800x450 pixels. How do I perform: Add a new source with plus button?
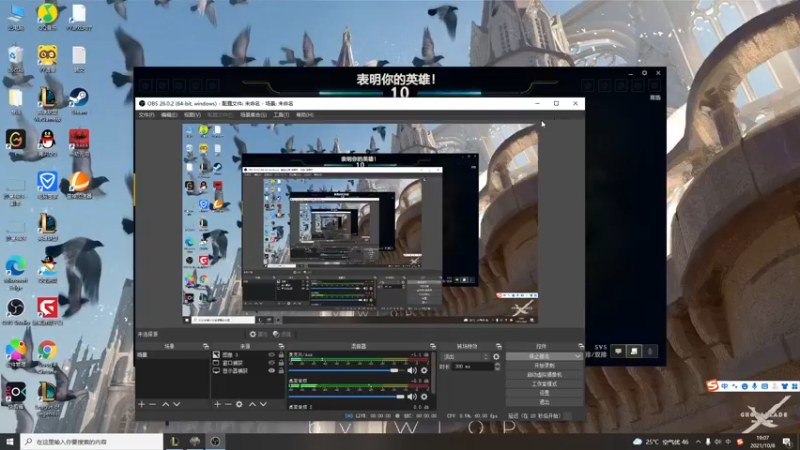217,404
